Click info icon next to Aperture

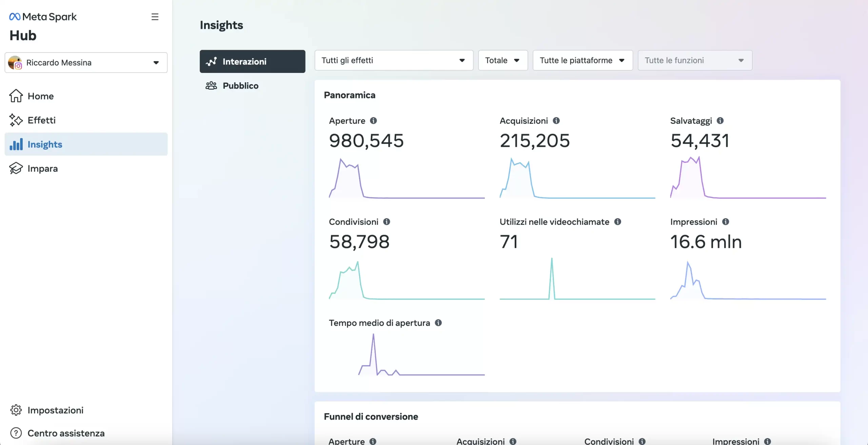[373, 121]
